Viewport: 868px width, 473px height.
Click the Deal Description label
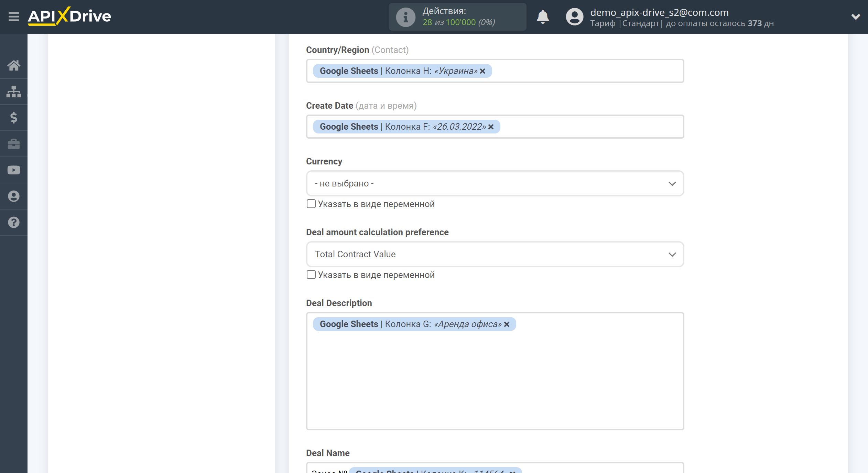point(339,303)
